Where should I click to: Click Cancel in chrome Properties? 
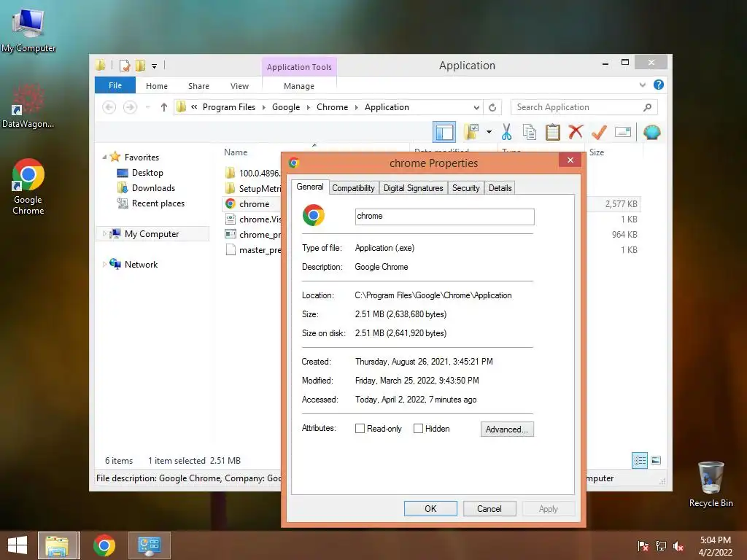[x=489, y=508]
